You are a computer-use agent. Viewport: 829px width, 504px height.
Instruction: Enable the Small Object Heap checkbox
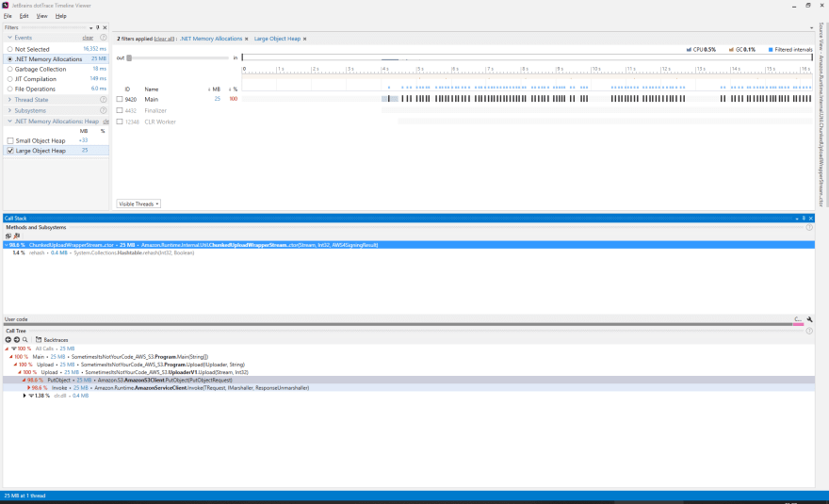(x=10, y=140)
